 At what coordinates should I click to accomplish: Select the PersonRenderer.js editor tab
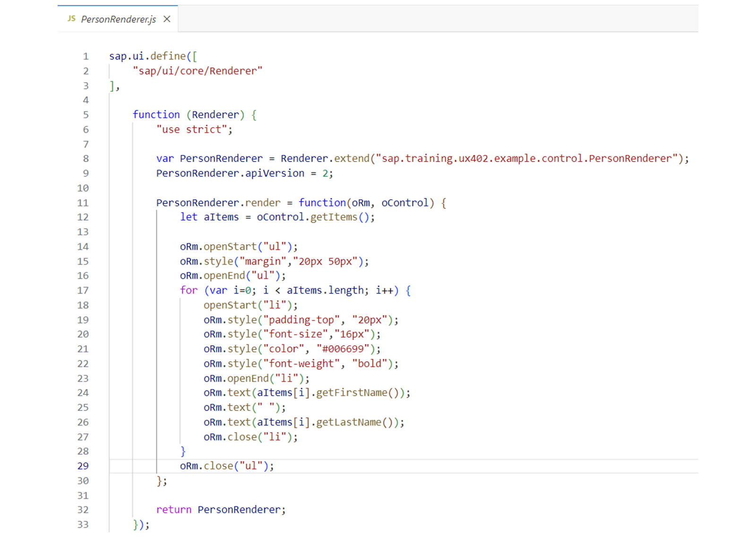(118, 19)
